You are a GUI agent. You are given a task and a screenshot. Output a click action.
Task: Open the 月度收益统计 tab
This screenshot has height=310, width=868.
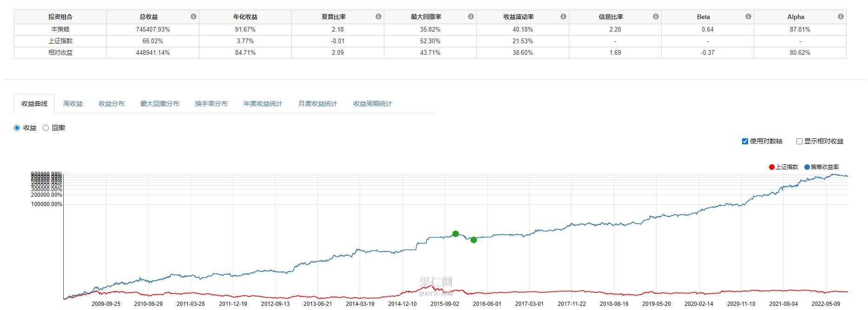point(318,103)
